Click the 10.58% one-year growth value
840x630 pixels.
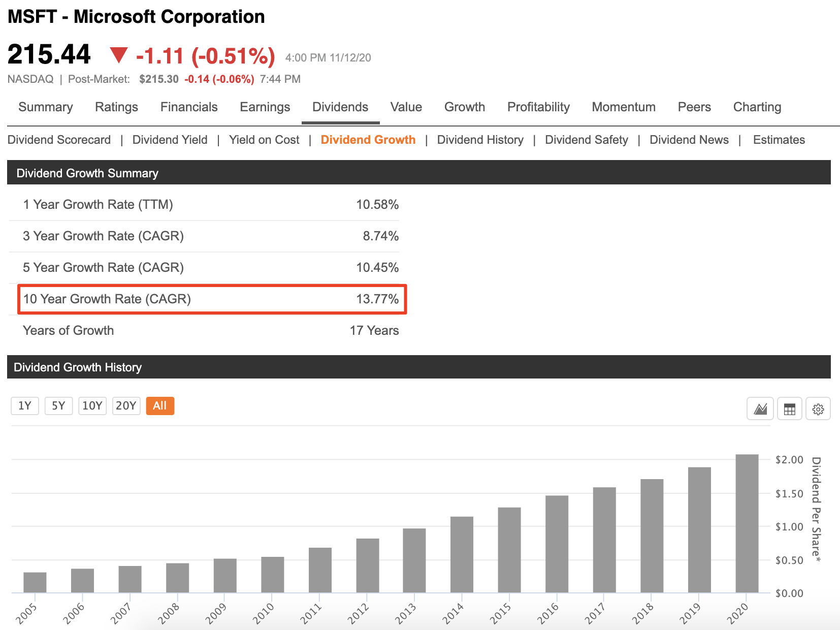[x=377, y=204]
